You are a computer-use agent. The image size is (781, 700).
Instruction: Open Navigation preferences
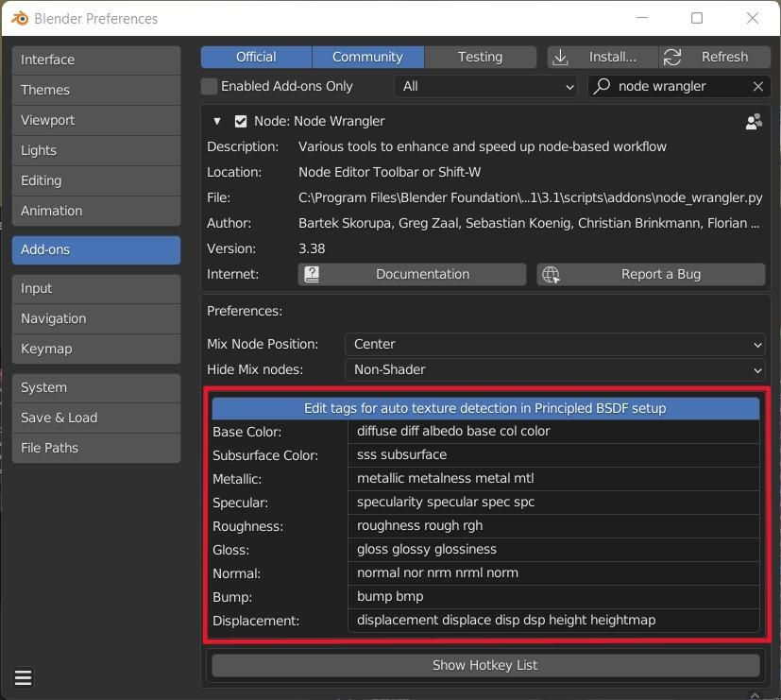tap(96, 319)
